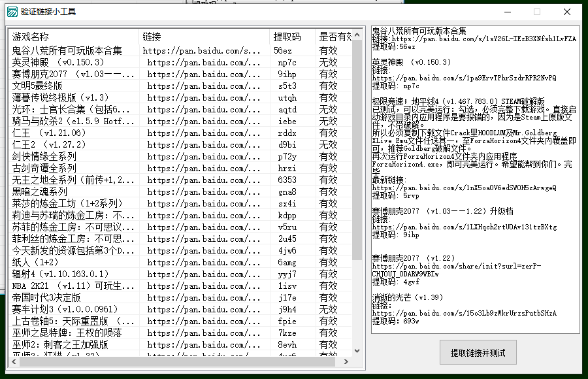Click the 提取码 column header
The width and height of the screenshot is (588, 379).
coord(289,37)
